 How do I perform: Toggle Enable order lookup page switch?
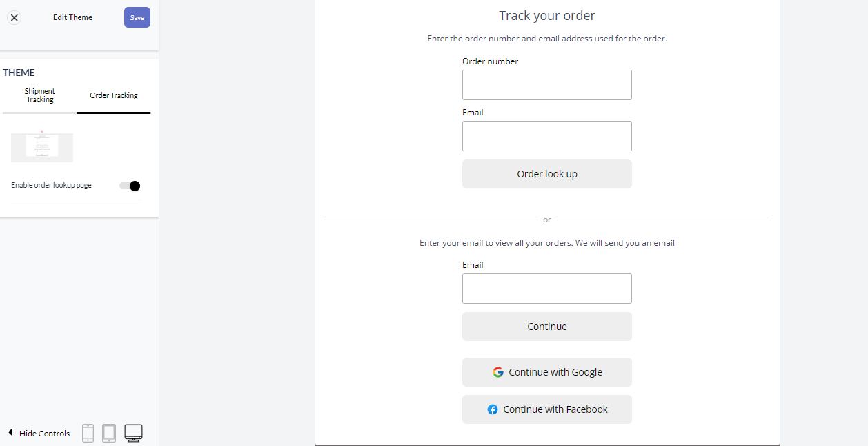tap(130, 186)
